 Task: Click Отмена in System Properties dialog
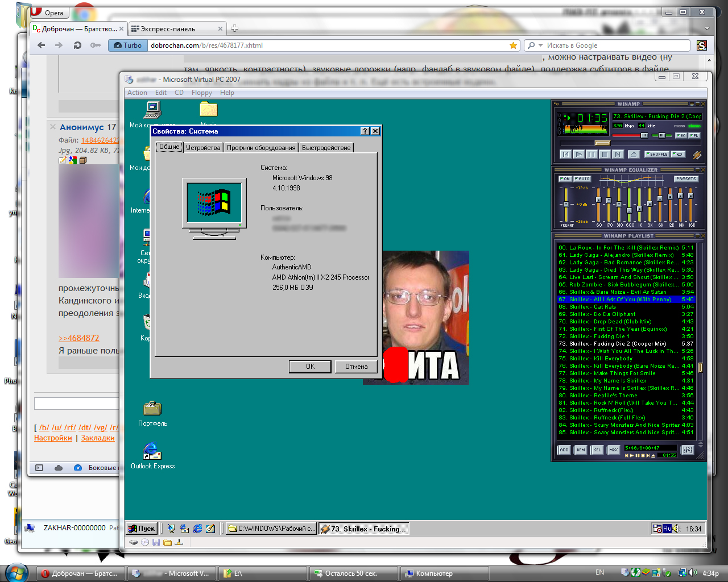(x=356, y=367)
